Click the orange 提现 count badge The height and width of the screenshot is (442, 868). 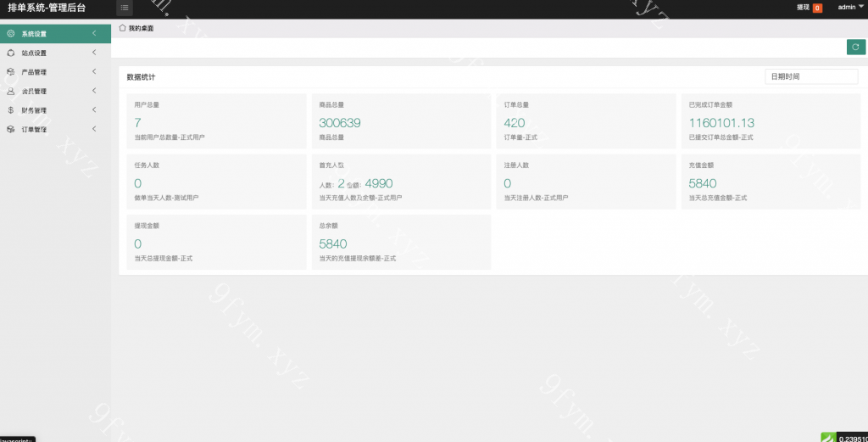click(817, 8)
